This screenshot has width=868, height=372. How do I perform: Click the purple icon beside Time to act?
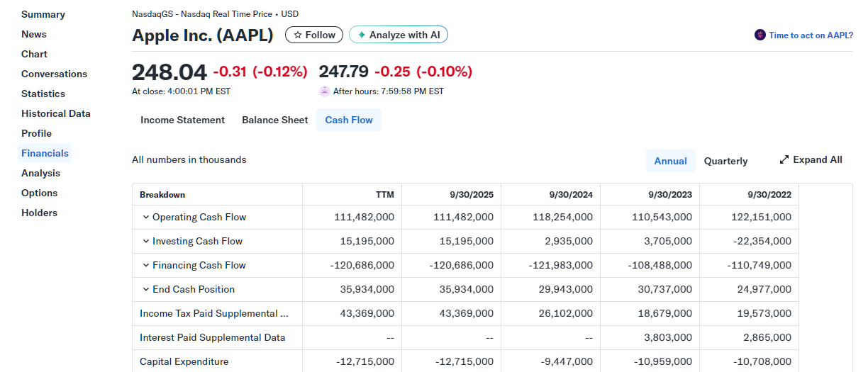760,35
